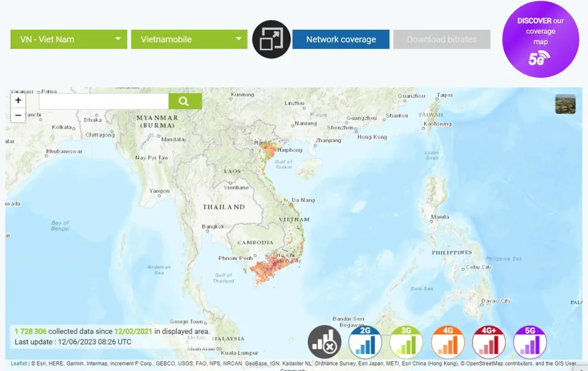Click the green search magnifier button
The image size is (588, 371).
point(185,102)
